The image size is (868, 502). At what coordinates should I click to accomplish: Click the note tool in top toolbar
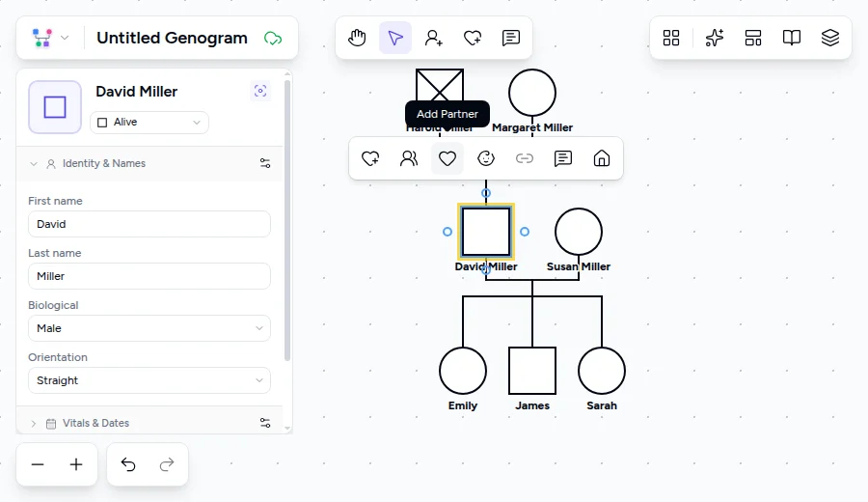tap(510, 38)
